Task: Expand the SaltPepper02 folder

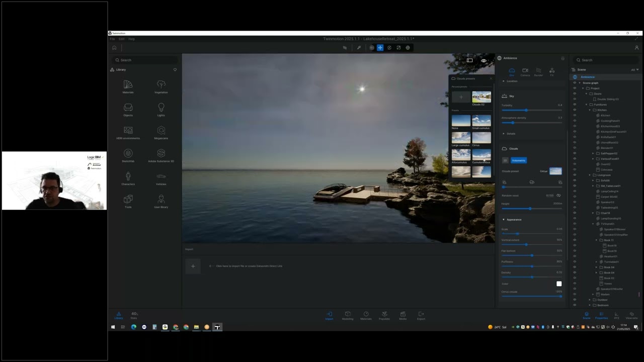Action: coord(593,153)
